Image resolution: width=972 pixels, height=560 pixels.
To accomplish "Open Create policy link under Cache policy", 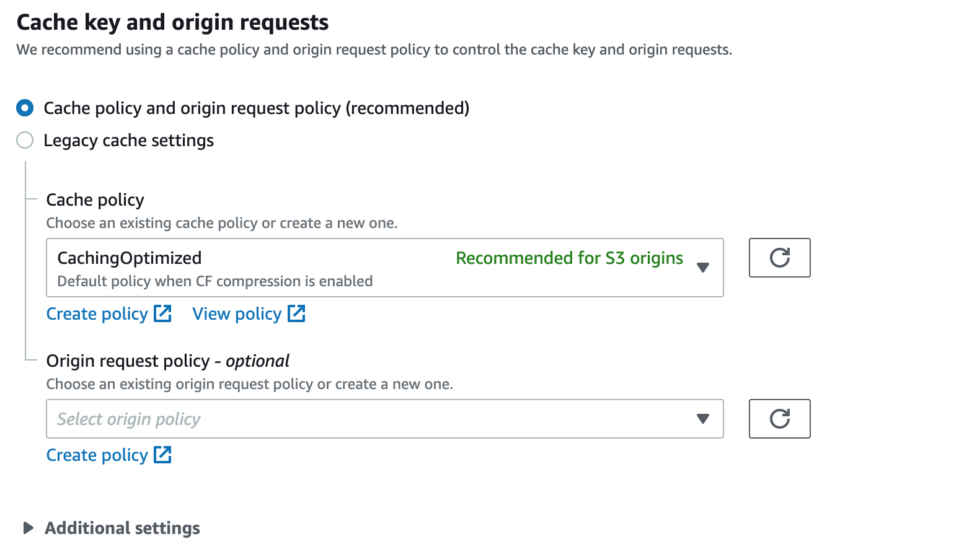I will pyautogui.click(x=97, y=314).
